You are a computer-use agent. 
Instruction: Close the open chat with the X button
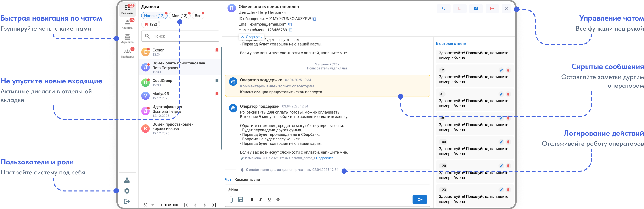click(506, 9)
